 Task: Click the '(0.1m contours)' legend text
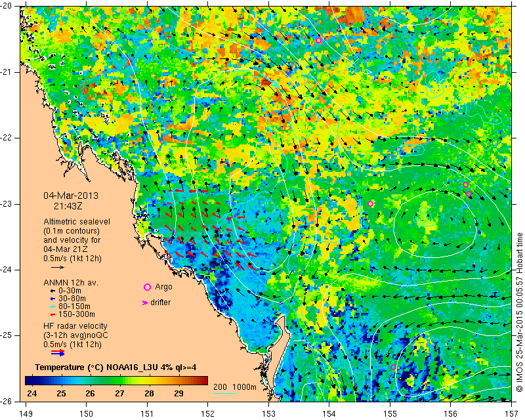[72, 231]
